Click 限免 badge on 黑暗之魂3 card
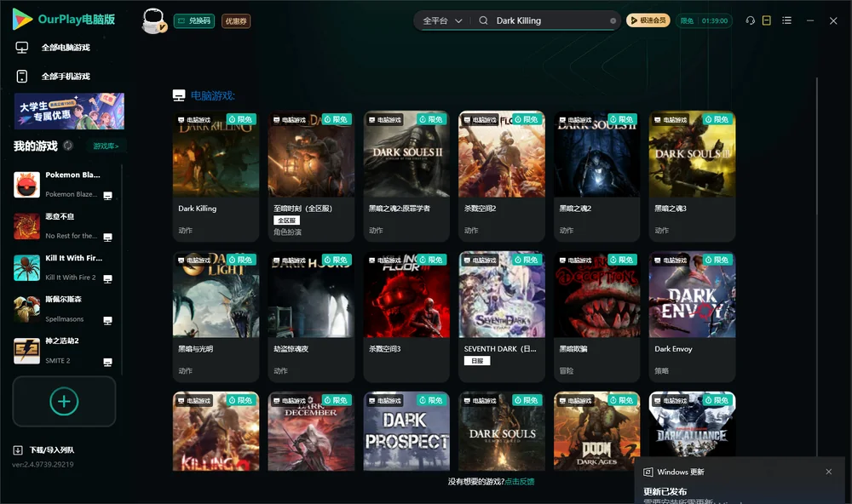The image size is (852, 504). click(717, 119)
